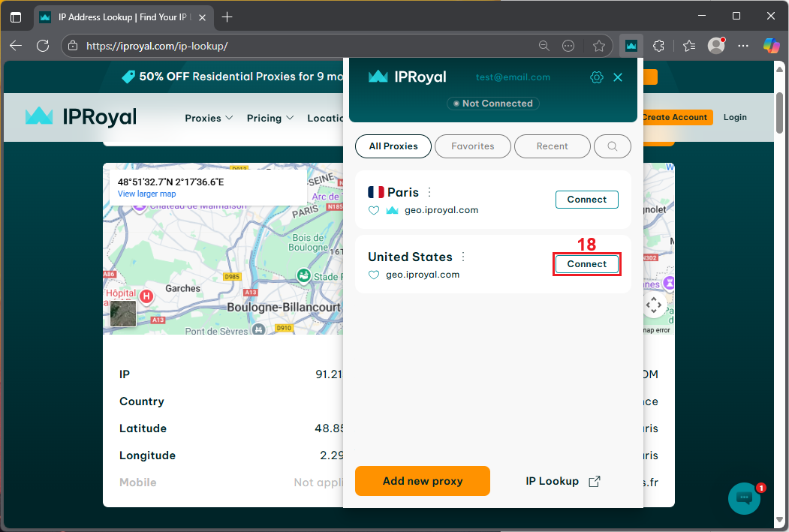The height and width of the screenshot is (532, 789).
Task: Open the Copilot icon in Edge
Action: point(771,46)
